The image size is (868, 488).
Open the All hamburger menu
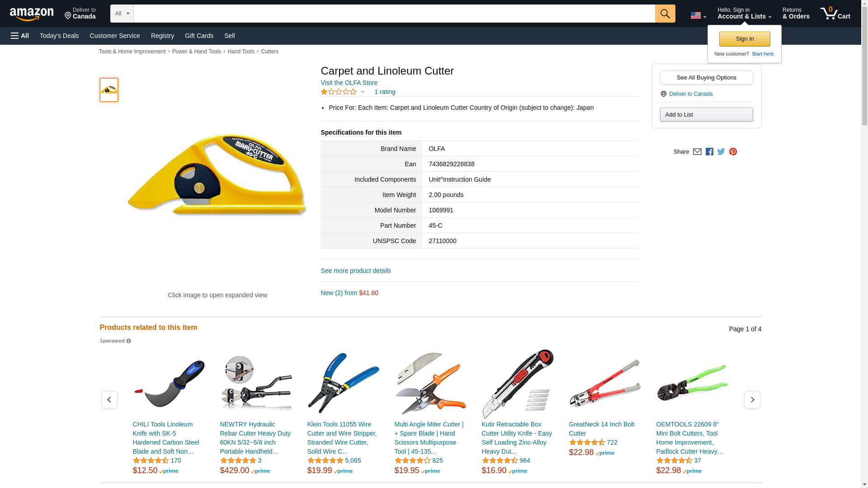(x=20, y=36)
